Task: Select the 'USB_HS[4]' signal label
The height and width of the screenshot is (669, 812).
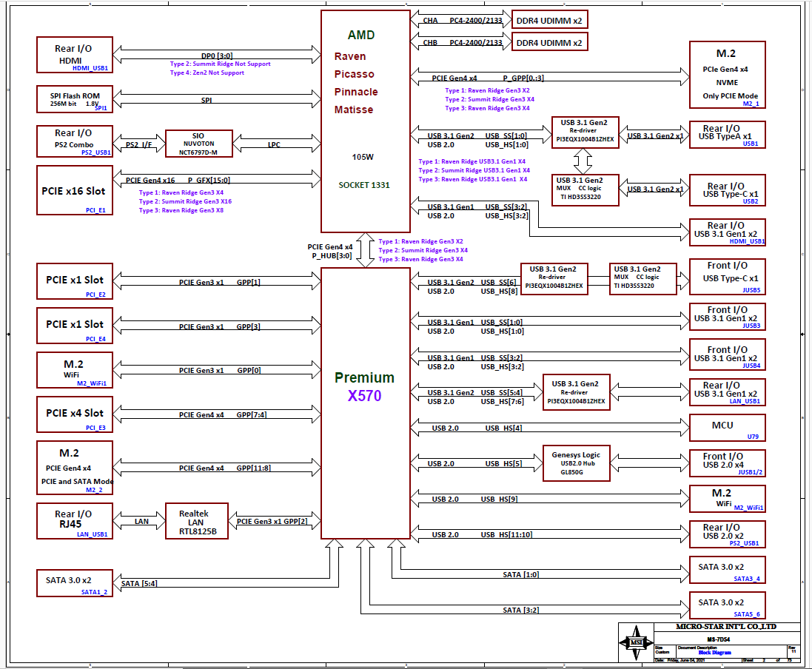Action: (503, 428)
